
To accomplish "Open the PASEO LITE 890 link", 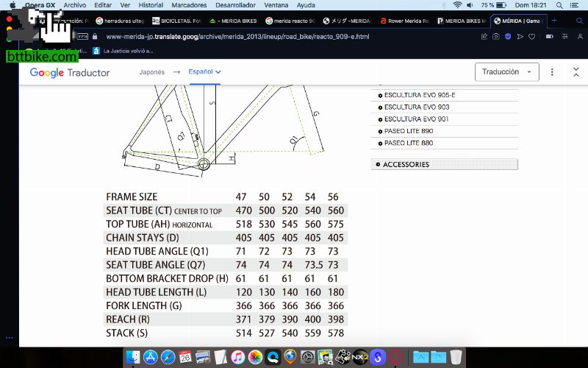I will coord(408,131).
